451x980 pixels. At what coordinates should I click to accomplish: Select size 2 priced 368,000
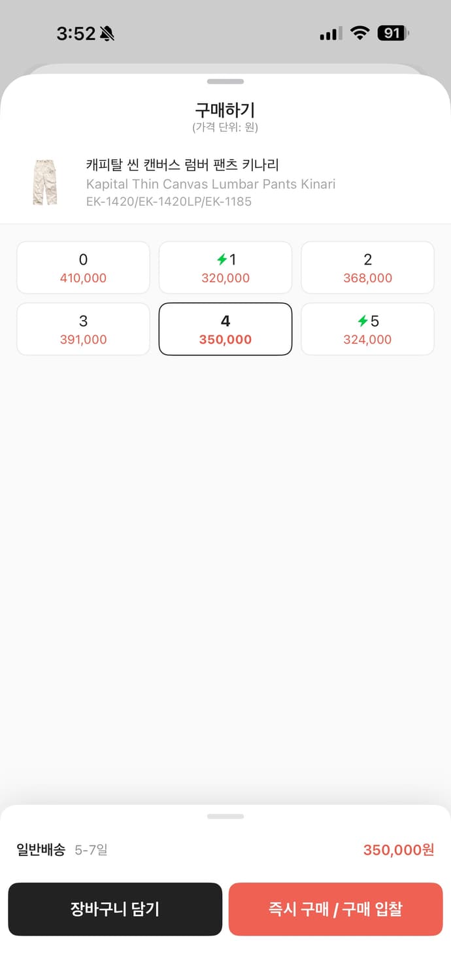click(367, 268)
